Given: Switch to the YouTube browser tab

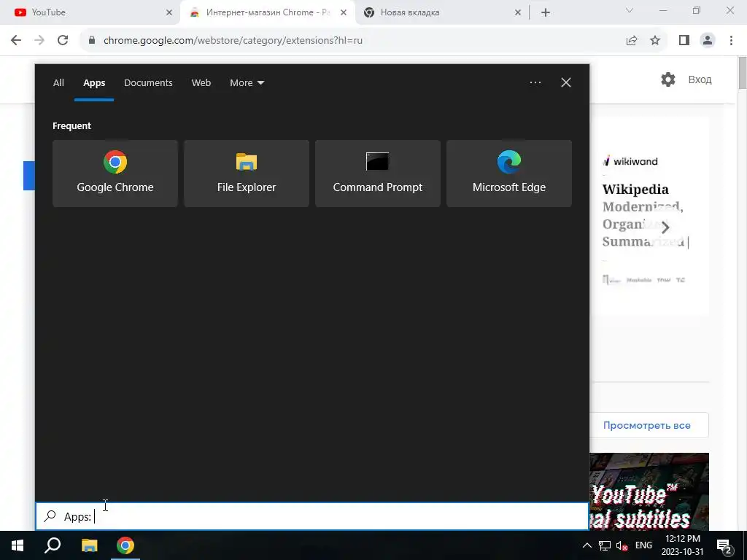Looking at the screenshot, I should (90, 12).
